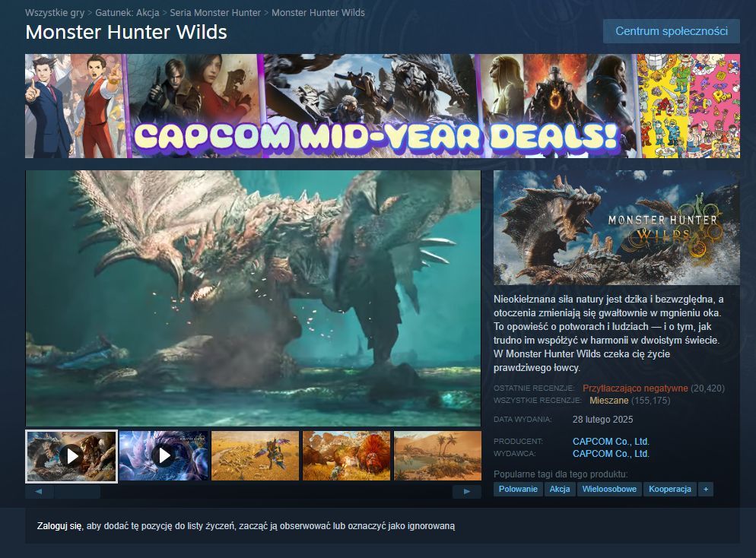Open Centrum społeczności button
This screenshot has height=558, width=756.
(671, 31)
